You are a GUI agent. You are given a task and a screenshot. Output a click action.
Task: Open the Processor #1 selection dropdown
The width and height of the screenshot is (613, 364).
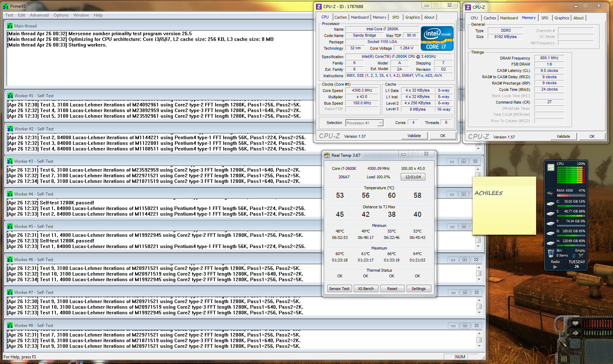coord(364,123)
